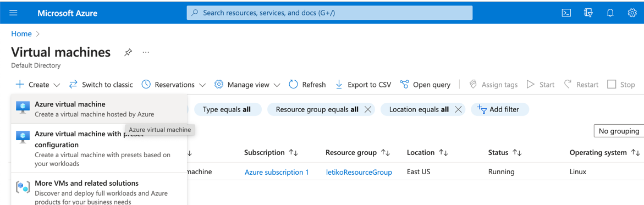
Task: Pin Virtual machines page to dashboard
Action: 128,53
